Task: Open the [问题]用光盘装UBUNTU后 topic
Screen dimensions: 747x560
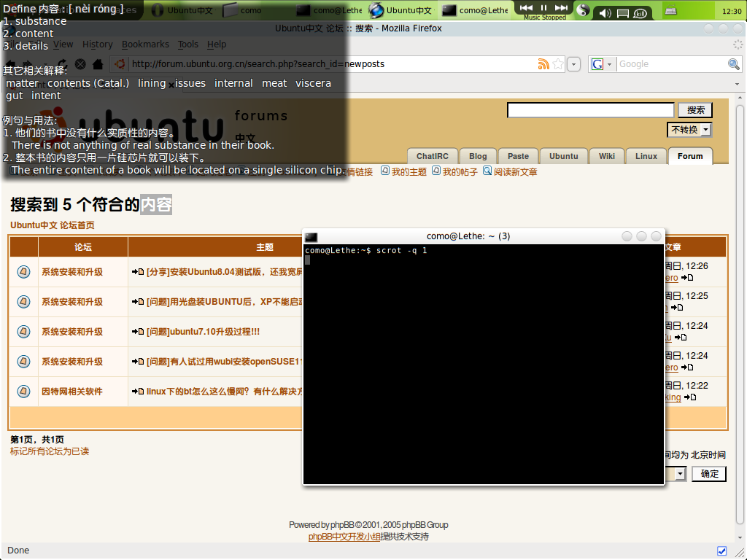Action: pyautogui.click(x=225, y=302)
